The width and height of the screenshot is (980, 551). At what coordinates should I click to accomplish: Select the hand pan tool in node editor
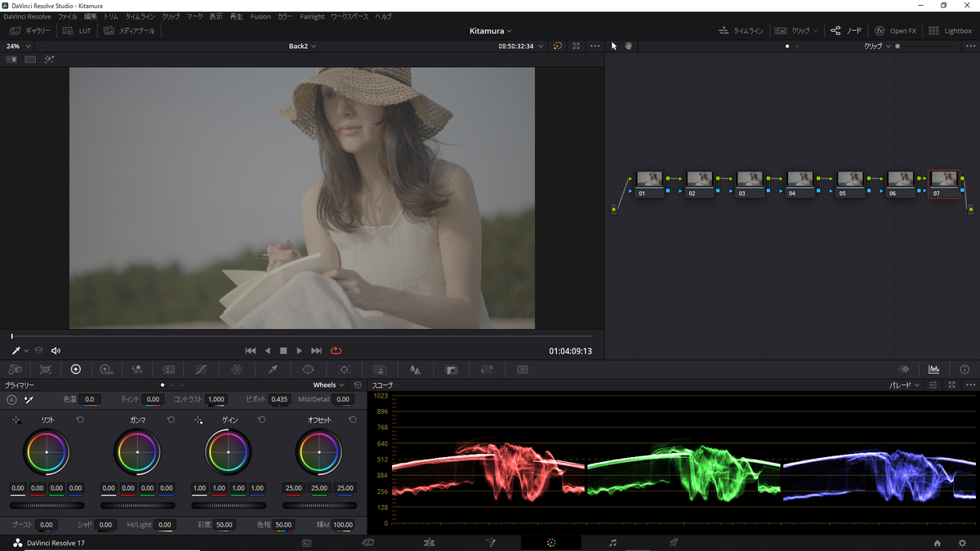[628, 46]
